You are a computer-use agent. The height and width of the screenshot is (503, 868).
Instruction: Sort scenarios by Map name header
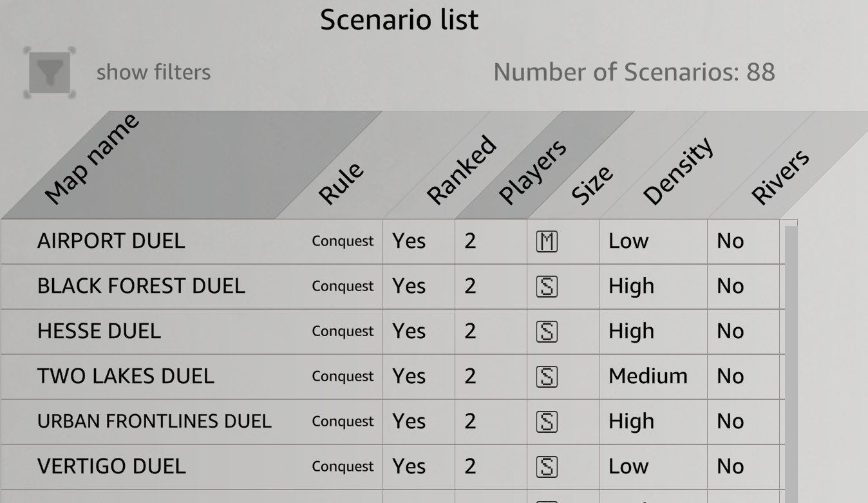92,158
